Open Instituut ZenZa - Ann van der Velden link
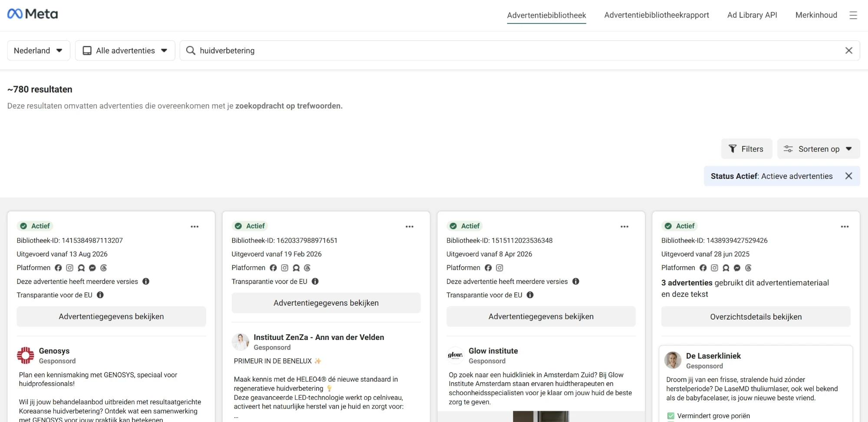 pos(319,337)
